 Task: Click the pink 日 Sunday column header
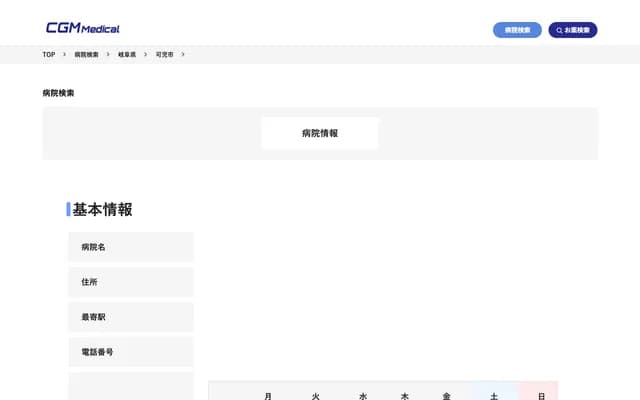click(x=541, y=395)
